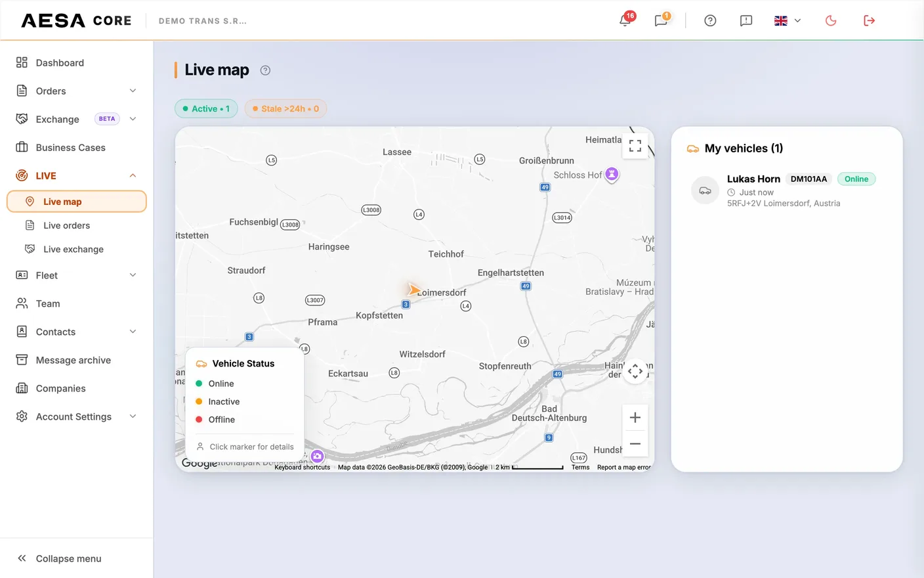The width and height of the screenshot is (924, 578).
Task: Open the Team page
Action: coord(77,303)
